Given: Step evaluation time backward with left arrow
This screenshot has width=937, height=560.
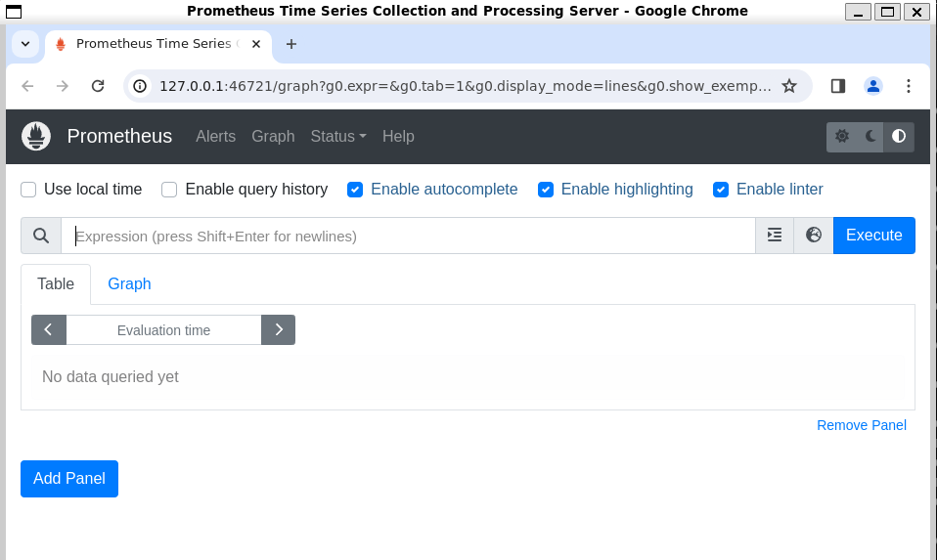Looking at the screenshot, I should [49, 330].
